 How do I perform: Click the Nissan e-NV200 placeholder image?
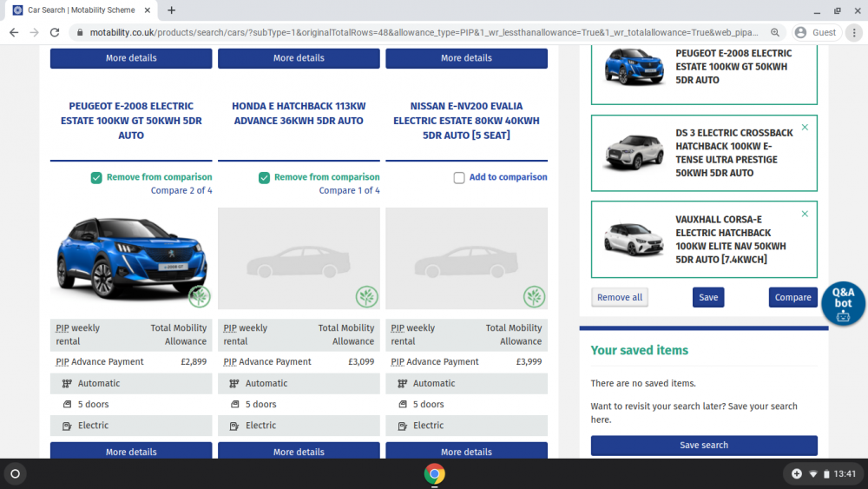[466, 259]
